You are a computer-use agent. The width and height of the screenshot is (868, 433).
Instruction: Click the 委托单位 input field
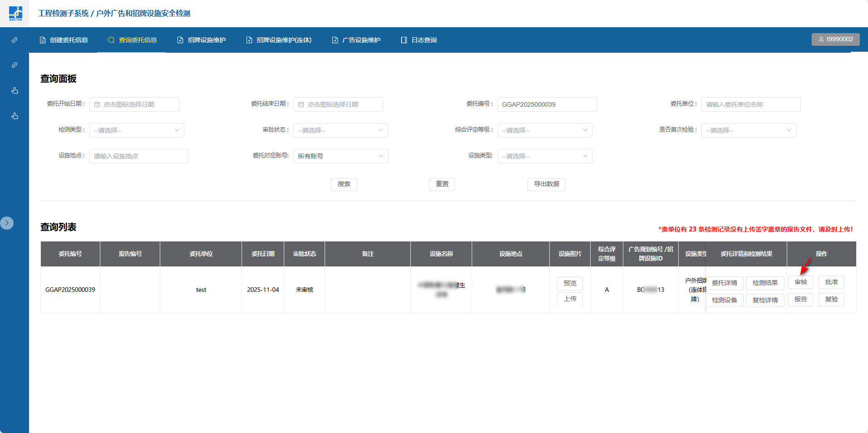coord(750,104)
